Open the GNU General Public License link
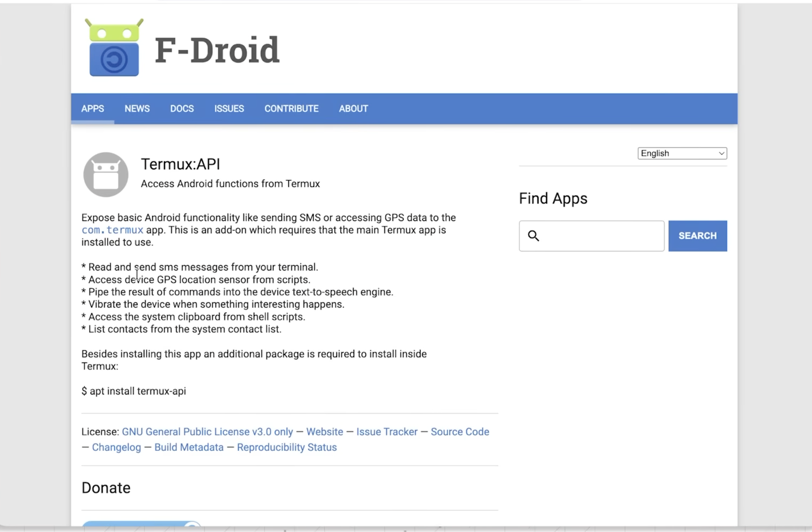Viewport: 812px width, 532px height. 207,432
